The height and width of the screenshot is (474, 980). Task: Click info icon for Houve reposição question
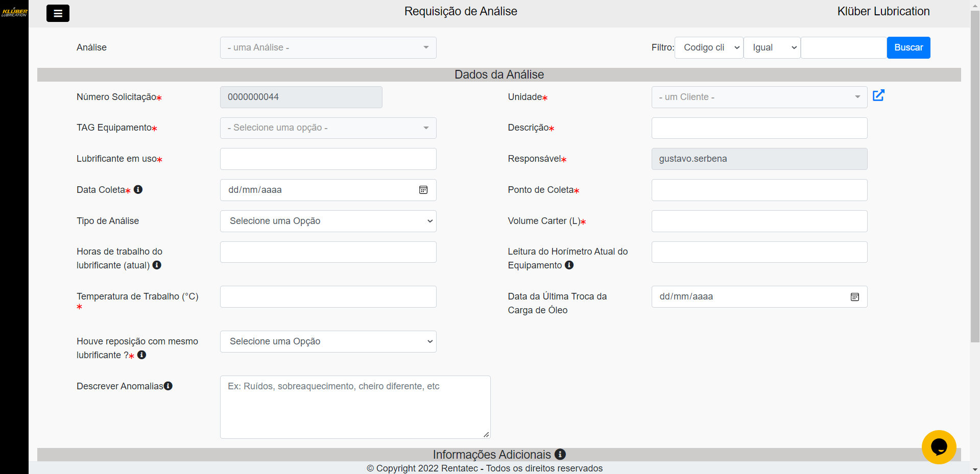tap(141, 355)
